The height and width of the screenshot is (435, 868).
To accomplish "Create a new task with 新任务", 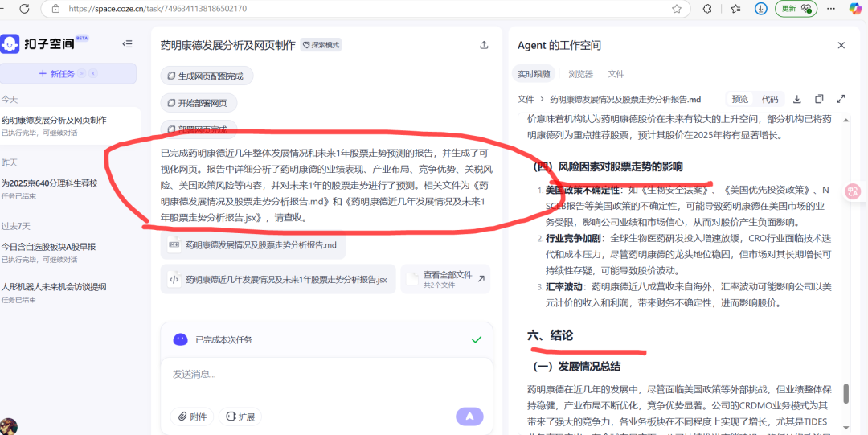I will pos(68,74).
